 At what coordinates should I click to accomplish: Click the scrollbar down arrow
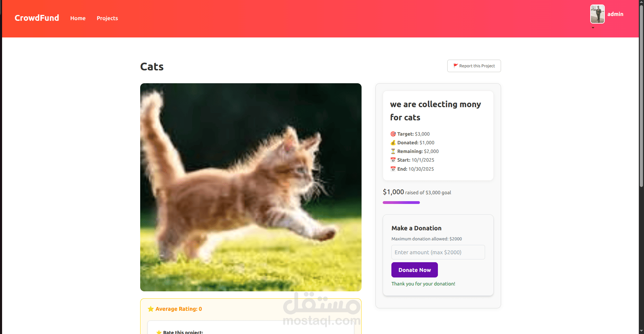click(x=641, y=331)
